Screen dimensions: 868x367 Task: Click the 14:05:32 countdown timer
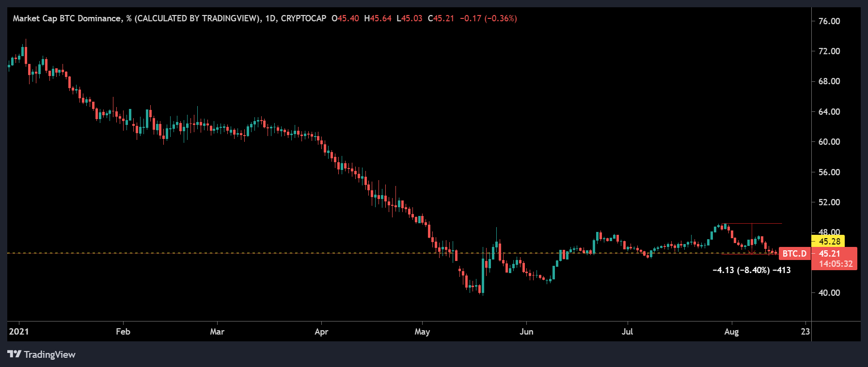pyautogui.click(x=836, y=264)
